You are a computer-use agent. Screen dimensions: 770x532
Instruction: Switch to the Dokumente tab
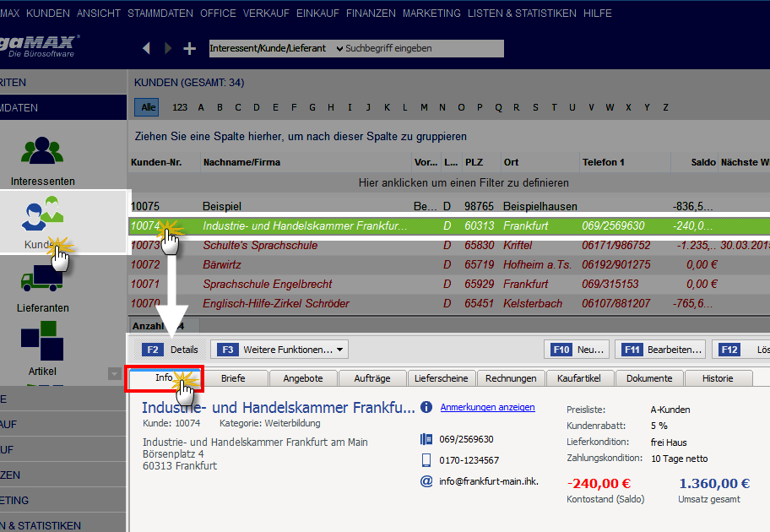649,378
